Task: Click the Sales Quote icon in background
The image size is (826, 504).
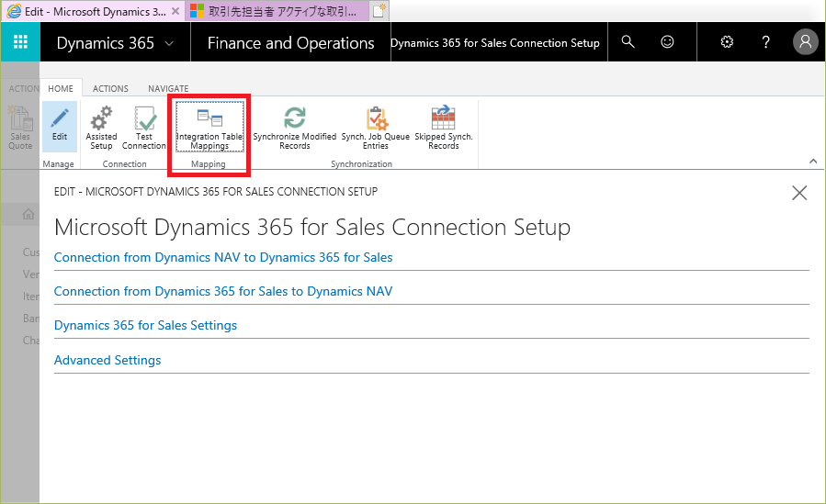Action: [x=20, y=128]
